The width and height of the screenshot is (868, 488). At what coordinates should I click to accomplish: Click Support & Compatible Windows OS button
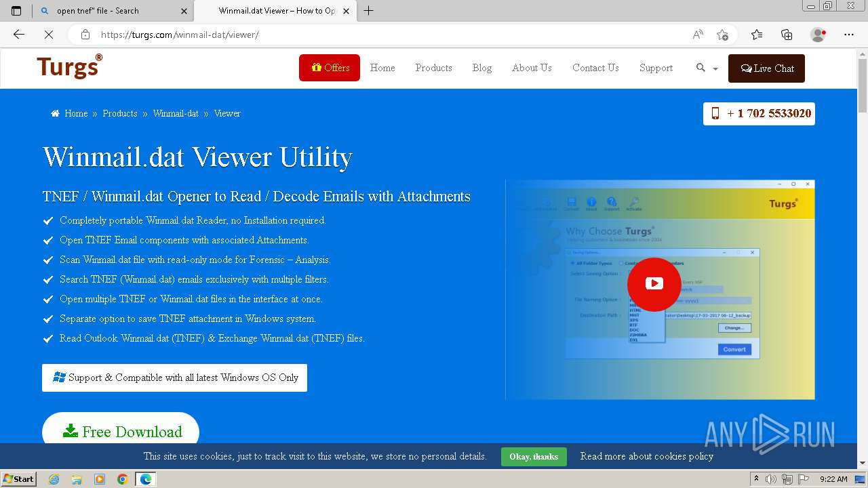[x=174, y=378]
